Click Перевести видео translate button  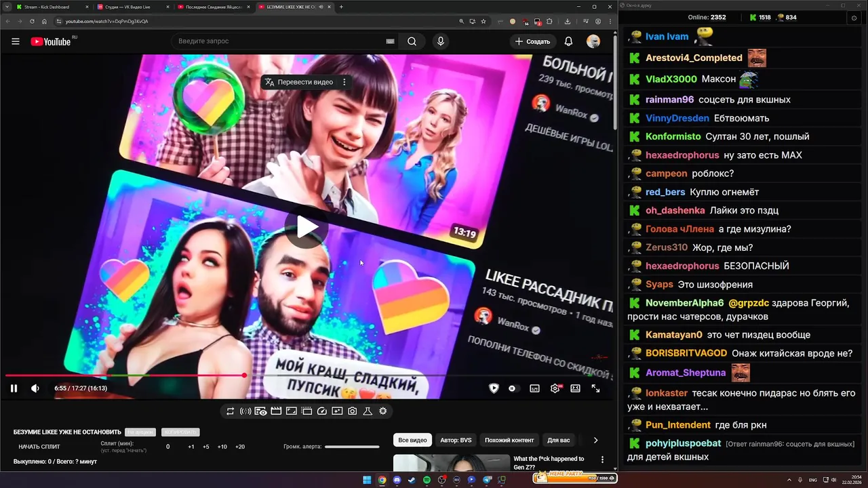point(298,82)
